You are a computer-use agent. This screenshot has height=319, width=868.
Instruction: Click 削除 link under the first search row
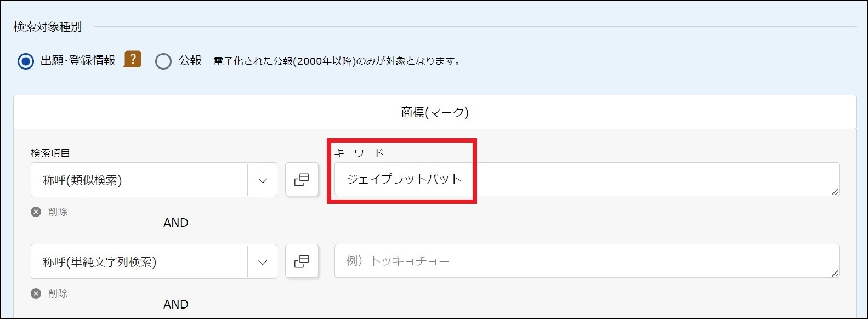[x=58, y=212]
